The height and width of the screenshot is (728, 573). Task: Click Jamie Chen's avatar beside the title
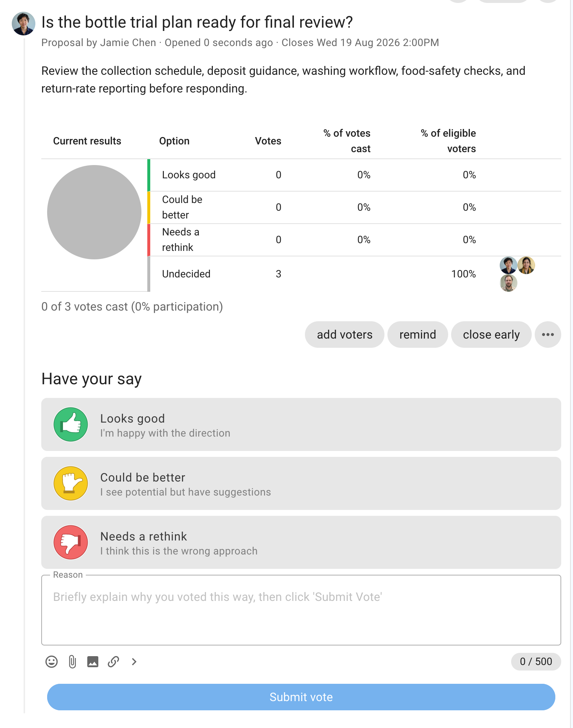click(x=24, y=24)
